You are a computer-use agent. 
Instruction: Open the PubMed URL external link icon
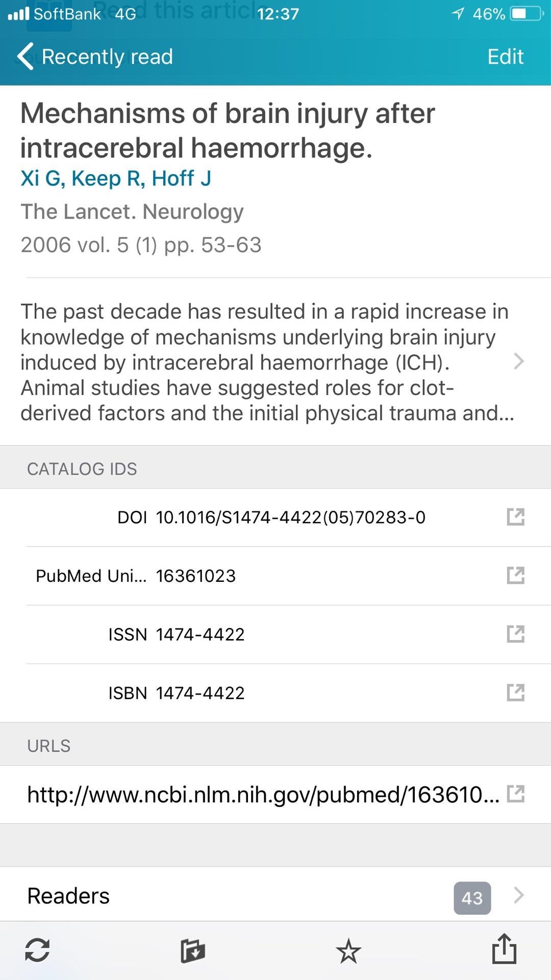(x=515, y=794)
